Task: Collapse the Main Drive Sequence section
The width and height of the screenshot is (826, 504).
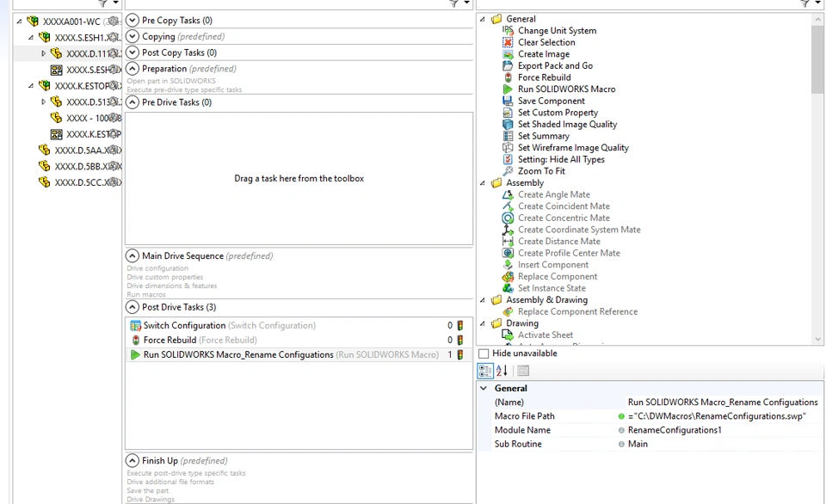Action: (133, 256)
